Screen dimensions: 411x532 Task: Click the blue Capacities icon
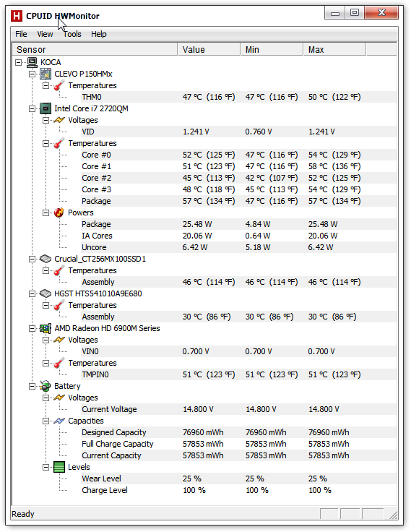coord(59,421)
